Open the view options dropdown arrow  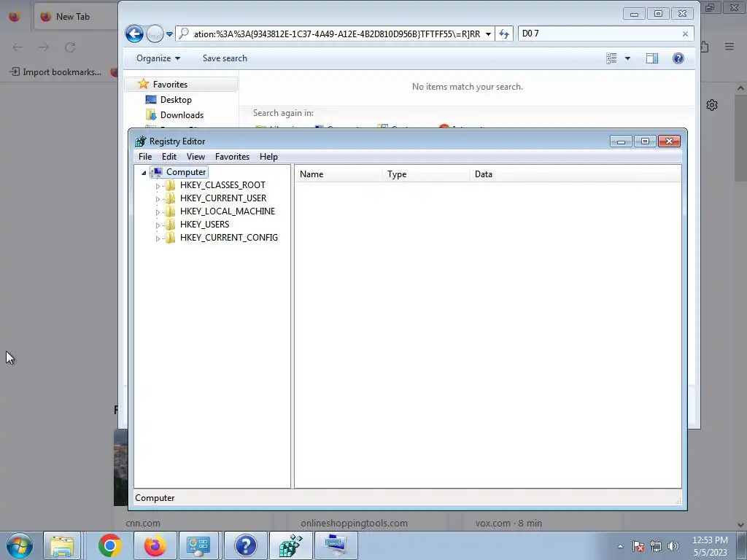point(627,58)
